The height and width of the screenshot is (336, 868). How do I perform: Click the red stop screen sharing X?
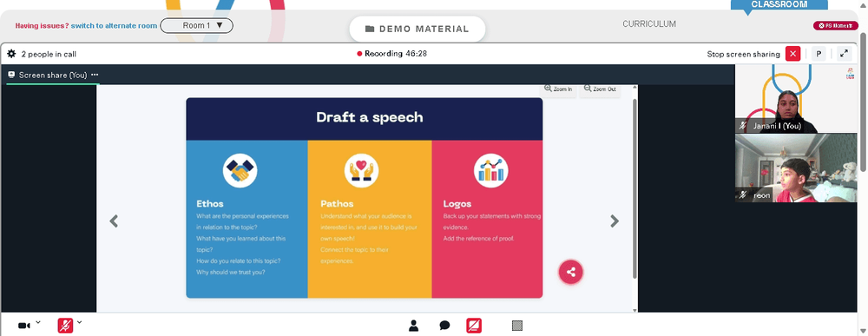click(792, 54)
